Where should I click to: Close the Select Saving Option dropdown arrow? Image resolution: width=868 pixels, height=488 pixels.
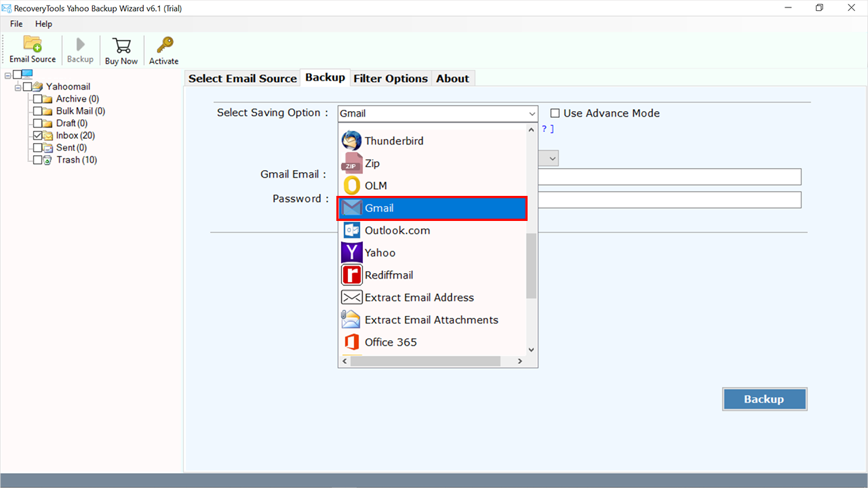[532, 114]
